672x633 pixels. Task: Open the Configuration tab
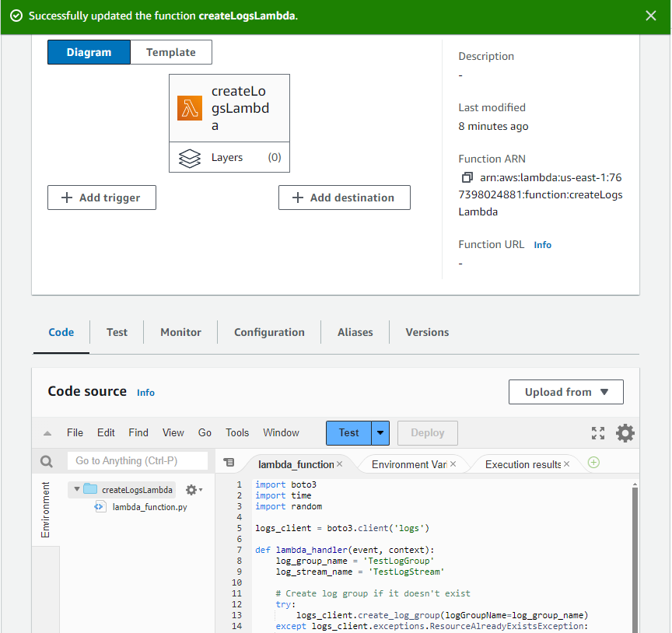(x=269, y=332)
